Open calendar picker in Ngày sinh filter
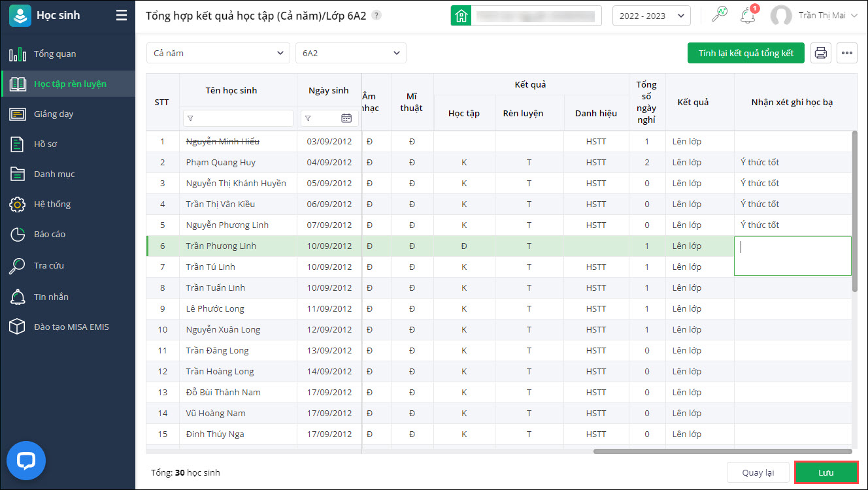Viewport: 868px width, 490px height. pyautogui.click(x=346, y=118)
